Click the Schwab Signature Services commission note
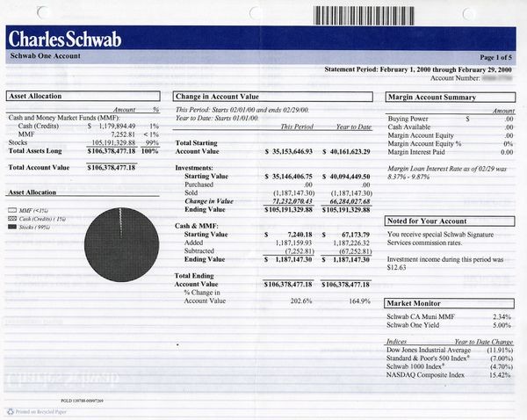 440,238
